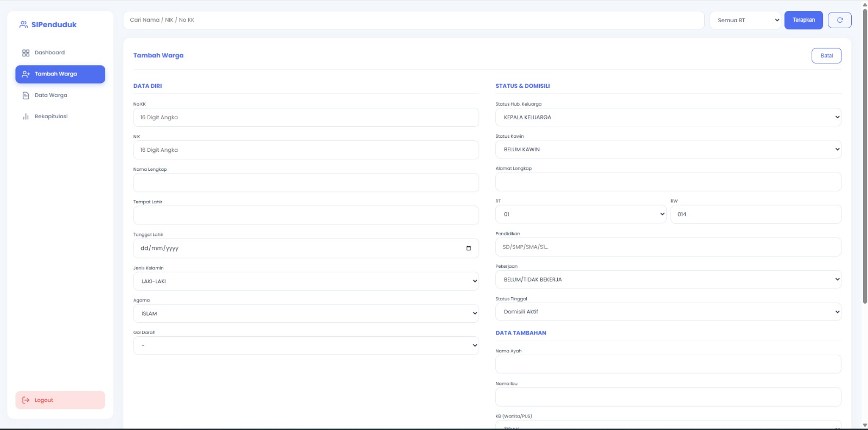
Task: Open the Semua RT filter dropdown
Action: [745, 21]
